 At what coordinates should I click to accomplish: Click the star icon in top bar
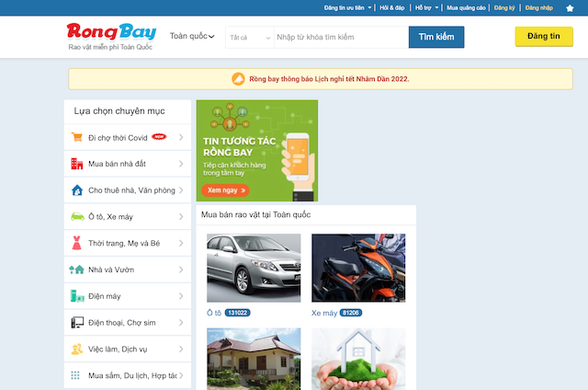coord(569,7)
